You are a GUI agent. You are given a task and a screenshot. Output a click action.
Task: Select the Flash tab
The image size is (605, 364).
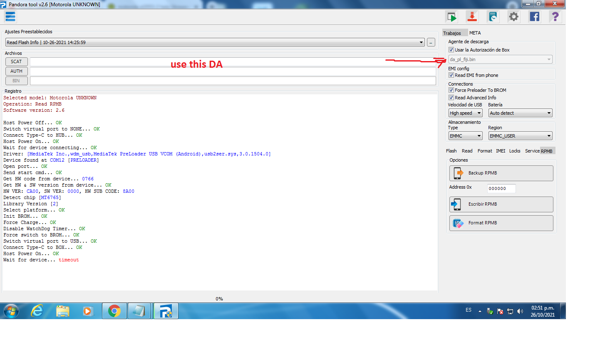[x=451, y=151]
